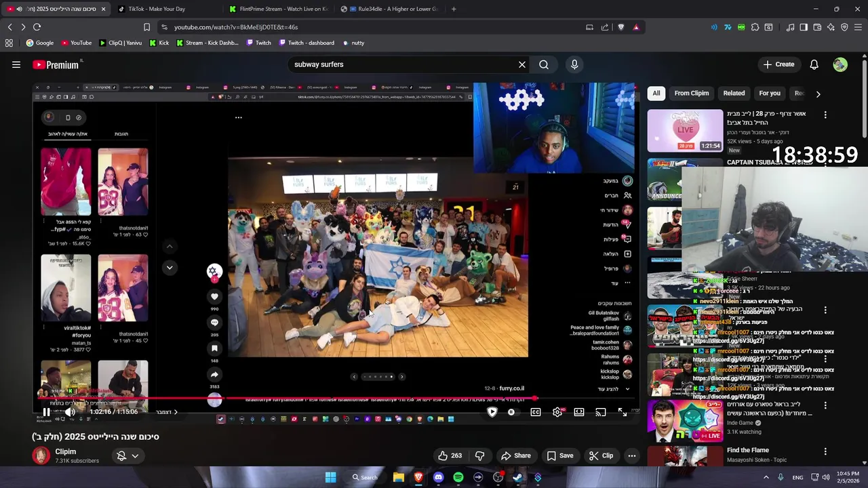
Task: Open more actions three-dot menu under video
Action: click(632, 455)
